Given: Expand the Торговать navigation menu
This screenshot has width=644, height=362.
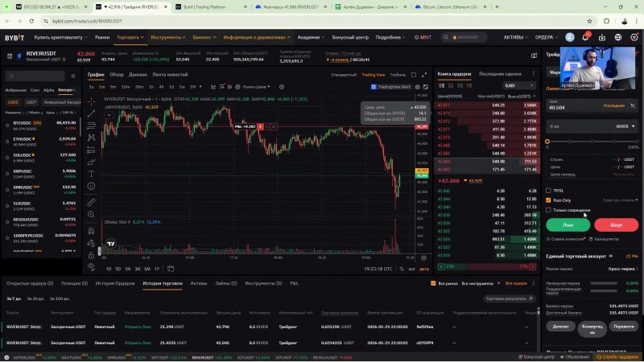Looking at the screenshot, I should (130, 37).
